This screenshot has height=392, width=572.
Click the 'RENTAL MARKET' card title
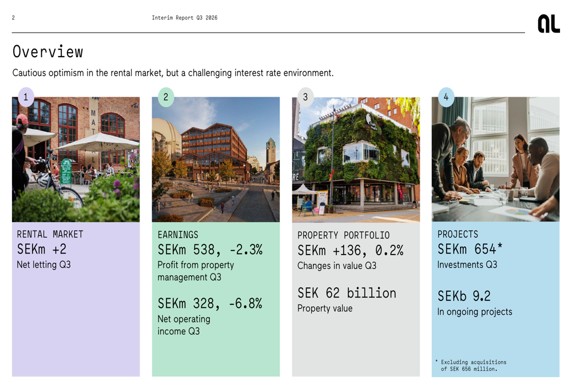pyautogui.click(x=50, y=234)
